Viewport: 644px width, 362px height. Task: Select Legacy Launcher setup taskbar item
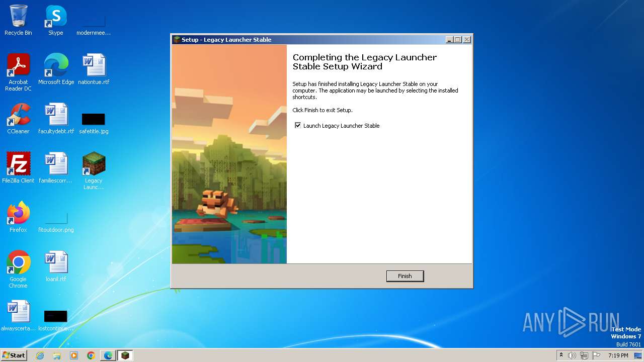coord(125,355)
